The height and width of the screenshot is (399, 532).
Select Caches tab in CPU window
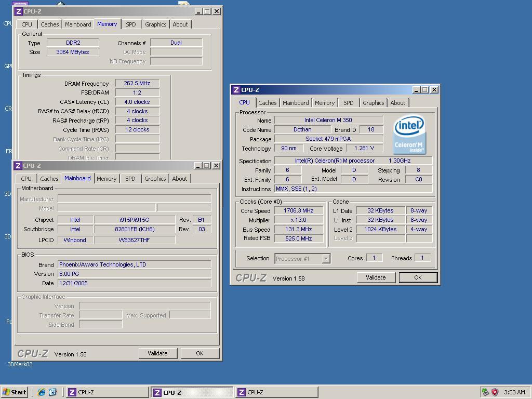[x=268, y=103]
